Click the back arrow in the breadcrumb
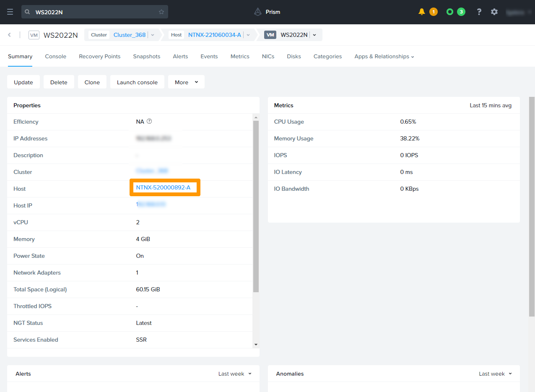535x392 pixels. click(9, 35)
